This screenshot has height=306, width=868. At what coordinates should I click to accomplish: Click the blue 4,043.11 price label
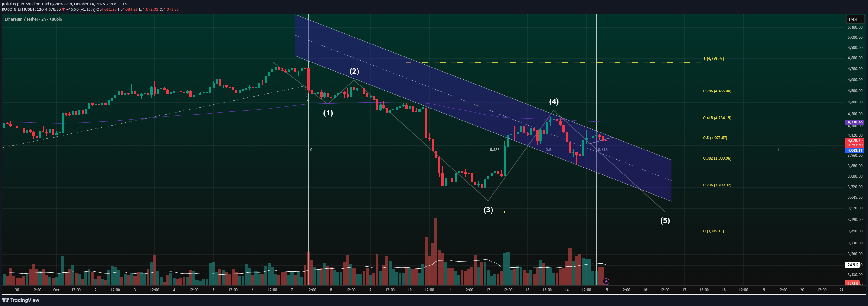pyautogui.click(x=855, y=150)
